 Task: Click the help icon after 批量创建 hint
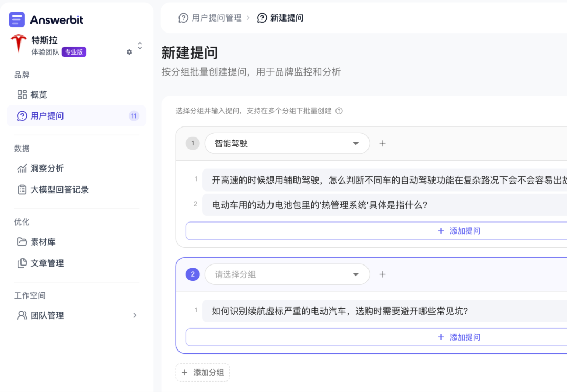tap(339, 111)
